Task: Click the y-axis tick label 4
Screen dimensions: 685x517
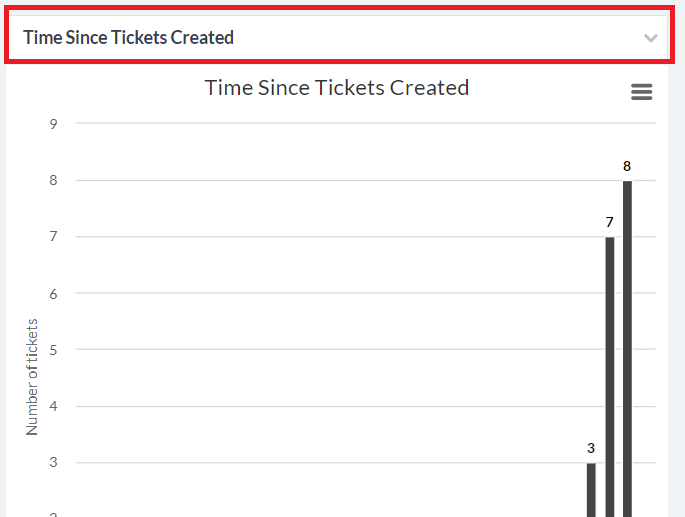Action: pyautogui.click(x=53, y=406)
